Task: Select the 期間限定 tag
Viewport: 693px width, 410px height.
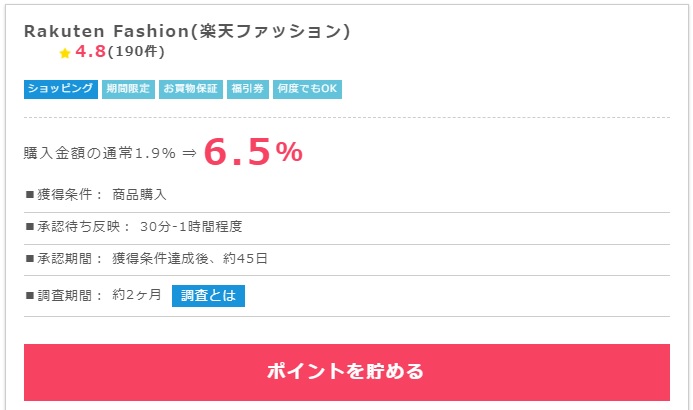Action: tap(128, 89)
